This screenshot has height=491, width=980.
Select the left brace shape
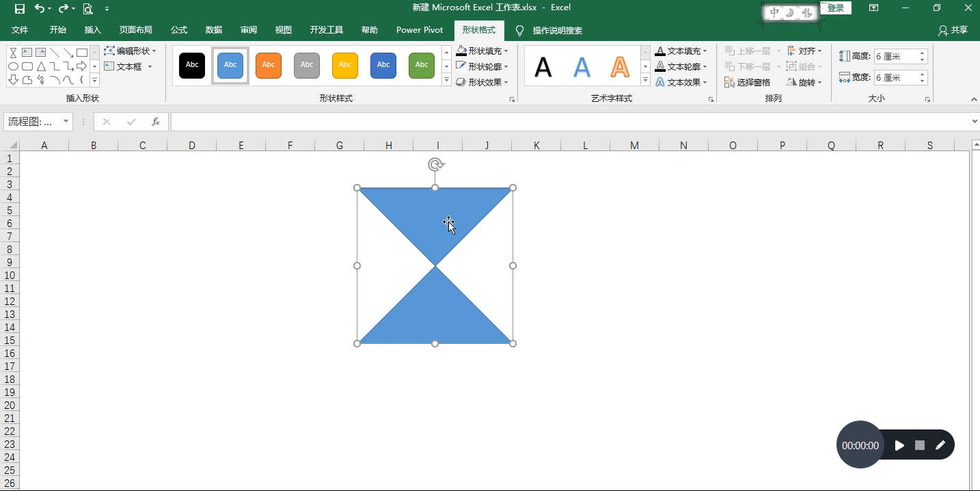tap(81, 80)
